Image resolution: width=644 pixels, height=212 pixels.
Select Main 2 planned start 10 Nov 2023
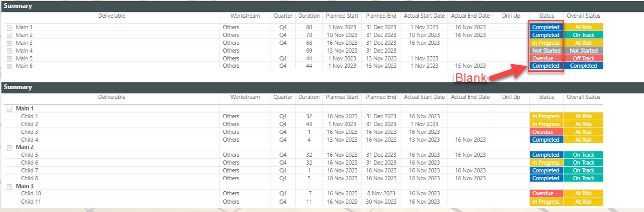click(x=342, y=35)
